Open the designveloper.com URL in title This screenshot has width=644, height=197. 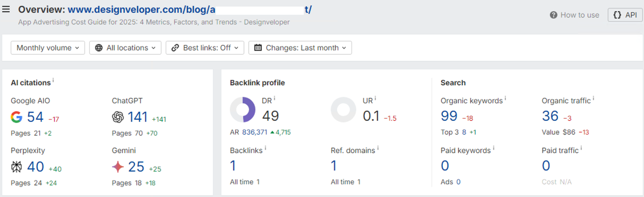(190, 9)
